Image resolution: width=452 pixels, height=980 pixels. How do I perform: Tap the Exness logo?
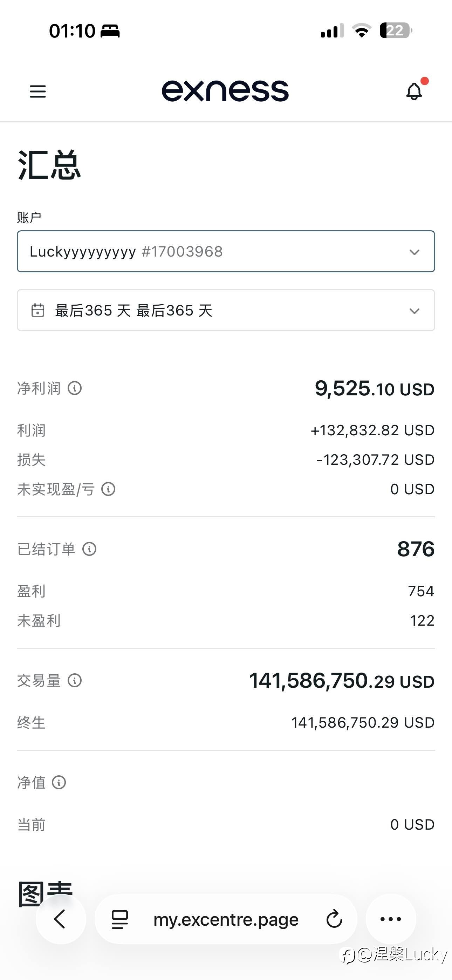(225, 91)
